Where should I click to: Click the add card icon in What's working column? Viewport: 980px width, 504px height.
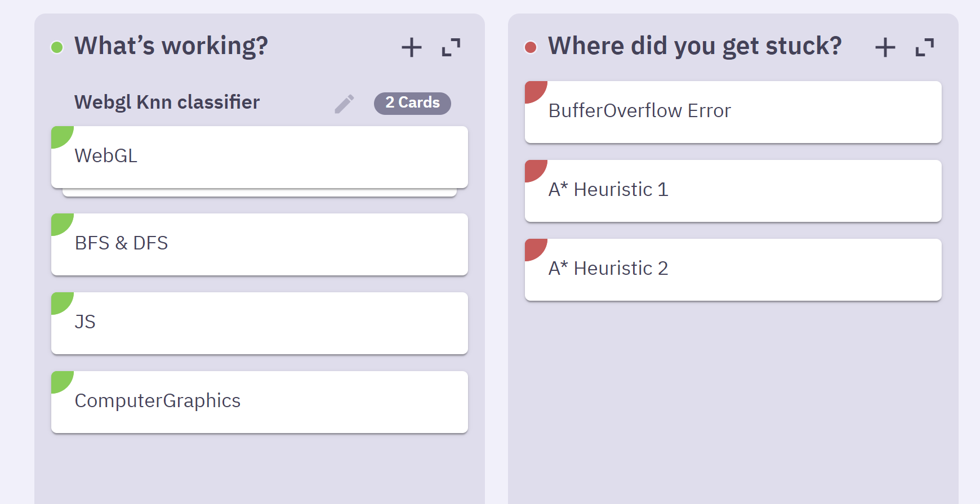412,47
